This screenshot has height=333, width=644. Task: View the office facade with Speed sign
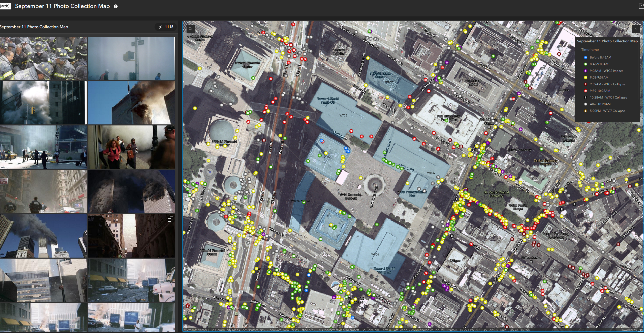[43, 280]
